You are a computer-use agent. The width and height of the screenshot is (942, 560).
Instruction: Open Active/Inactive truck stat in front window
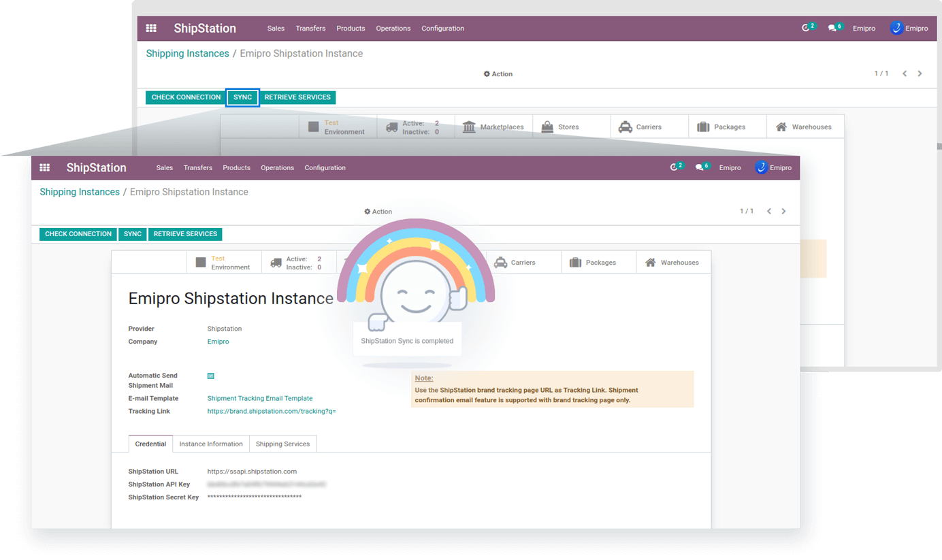[x=299, y=263]
